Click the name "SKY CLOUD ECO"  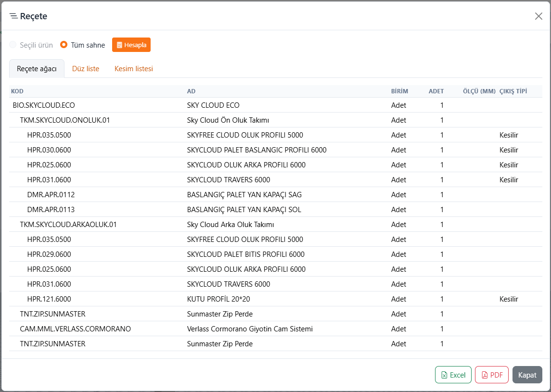213,105
